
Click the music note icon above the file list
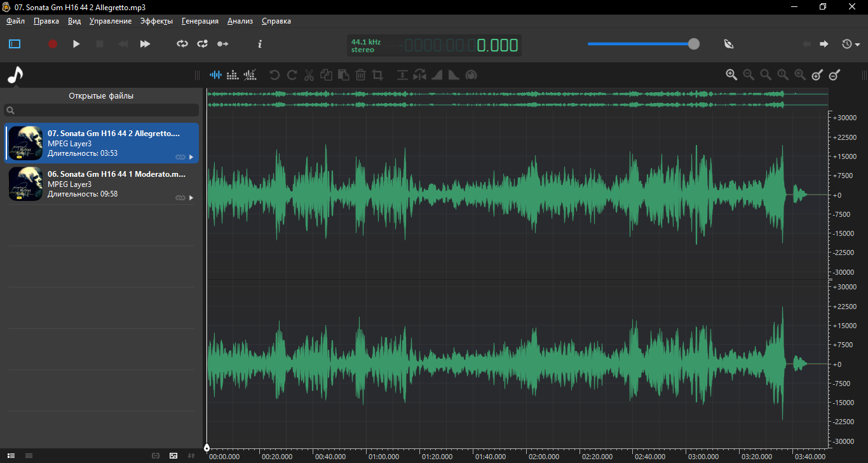15,75
